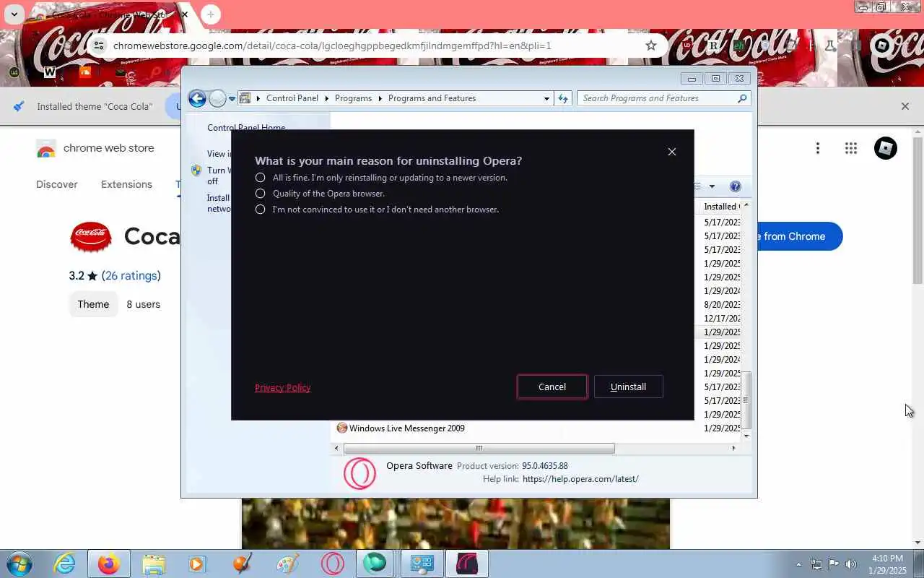Viewport: 924px width, 578px height.
Task: Dismiss the 'Installed theme' notification bar
Action: (905, 106)
